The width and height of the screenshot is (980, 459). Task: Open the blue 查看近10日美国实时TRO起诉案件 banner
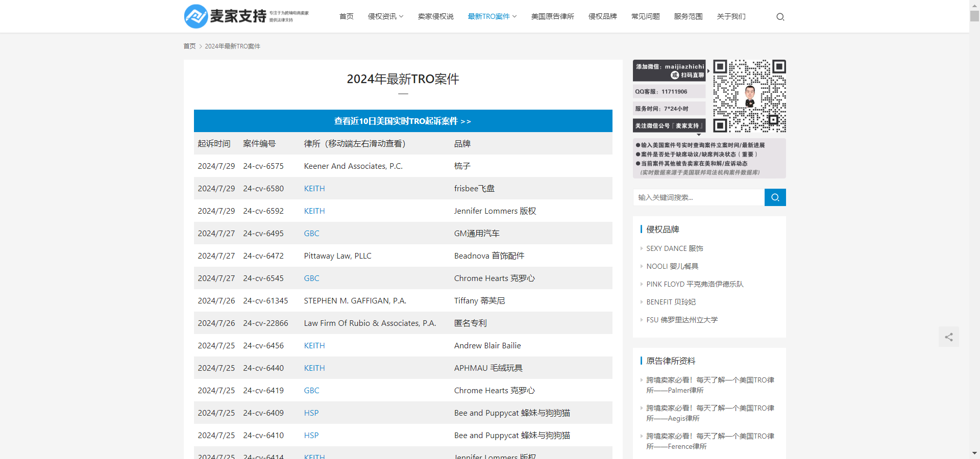coord(403,121)
